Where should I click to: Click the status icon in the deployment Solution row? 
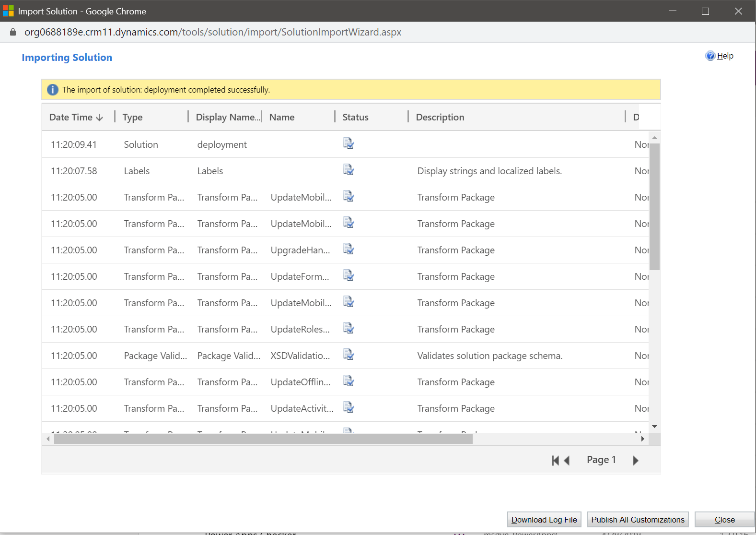[x=349, y=143]
